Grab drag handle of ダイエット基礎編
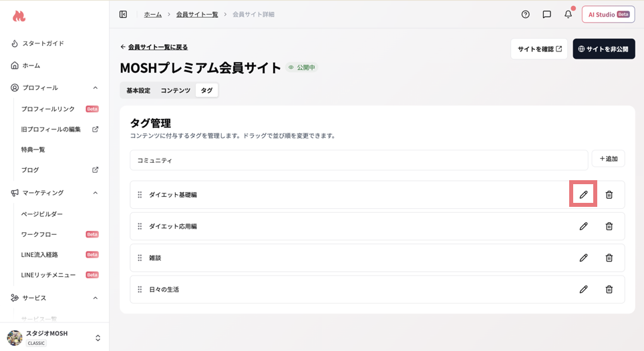The height and width of the screenshot is (351, 644). (x=140, y=194)
